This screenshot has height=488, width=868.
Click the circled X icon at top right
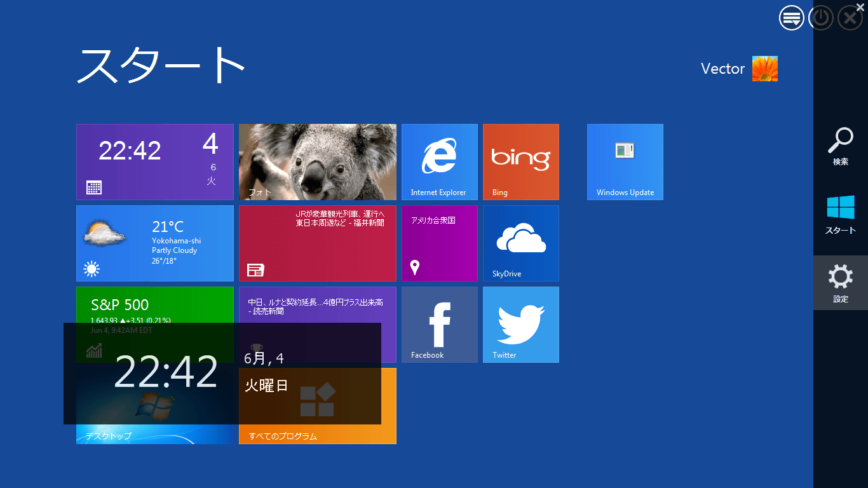(850, 18)
